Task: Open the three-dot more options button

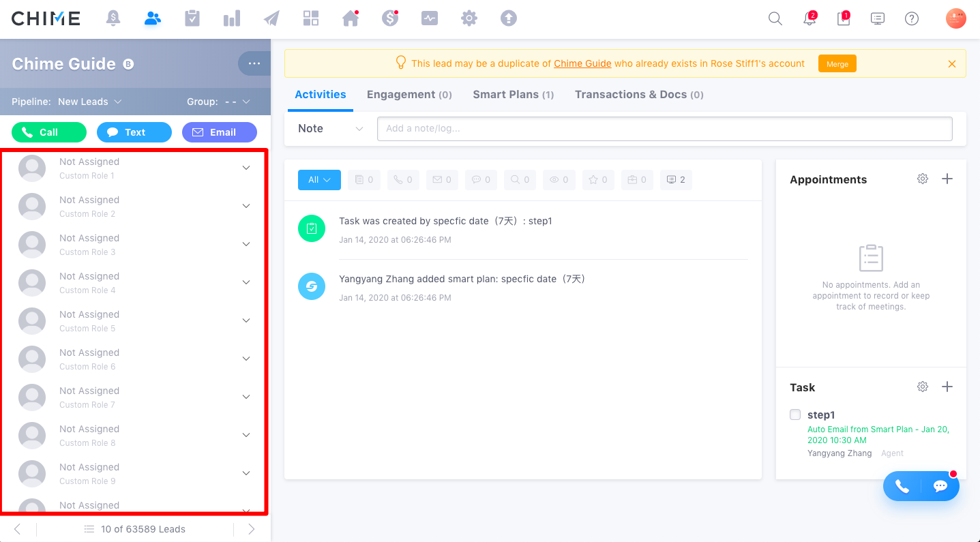Action: tap(254, 63)
